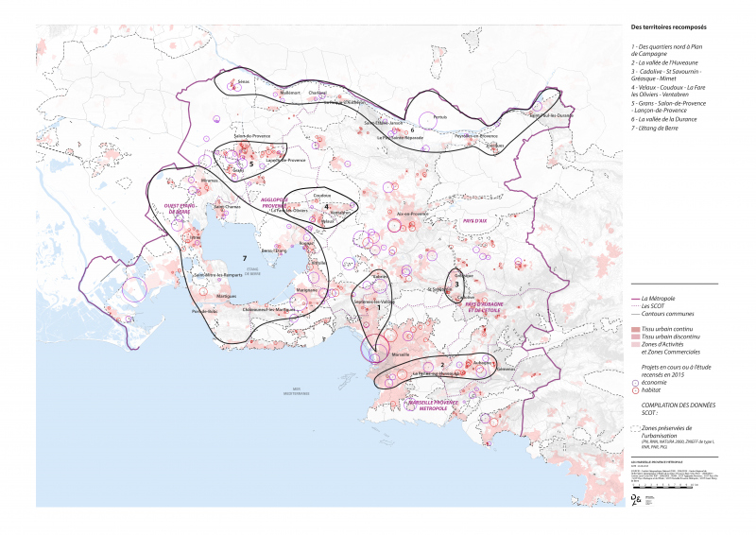Click legend entry '7 - L'étang de Berre'
This screenshot has height=535, width=756.
pyautogui.click(x=660, y=127)
